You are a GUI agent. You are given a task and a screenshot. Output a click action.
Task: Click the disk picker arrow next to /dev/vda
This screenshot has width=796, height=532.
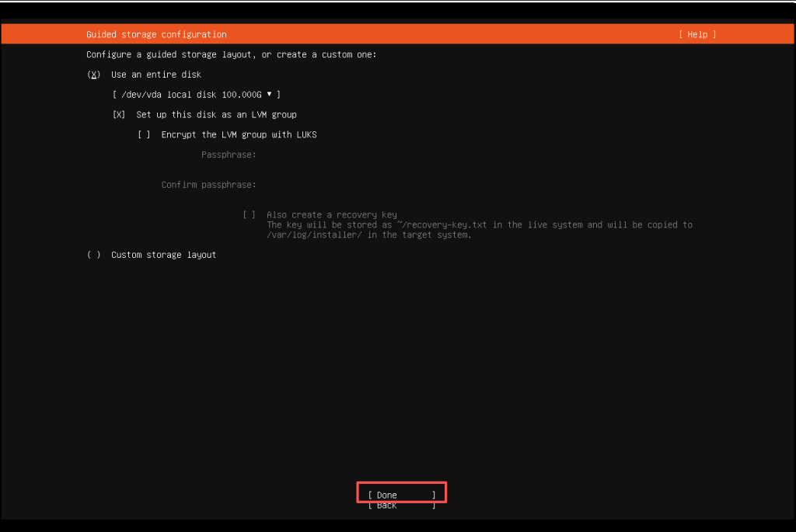click(270, 94)
